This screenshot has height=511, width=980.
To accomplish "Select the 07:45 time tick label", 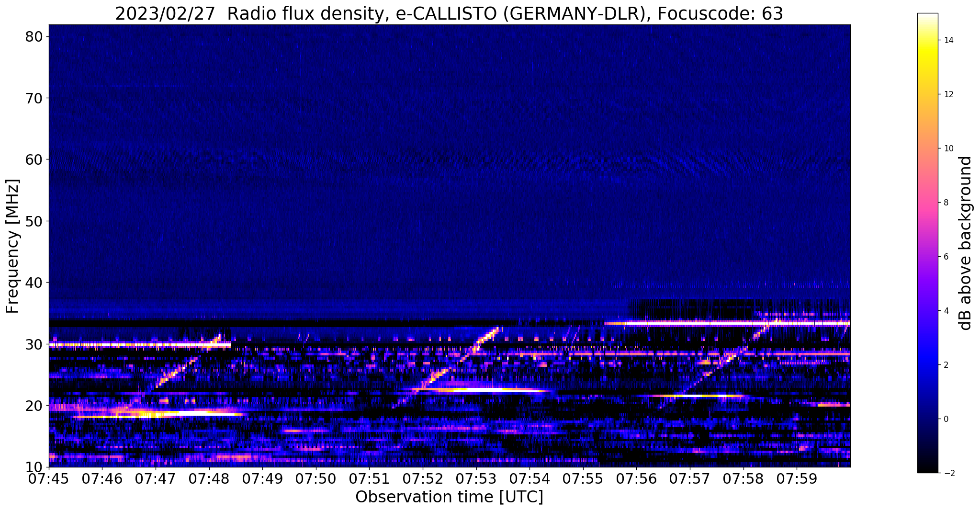I will point(49,478).
